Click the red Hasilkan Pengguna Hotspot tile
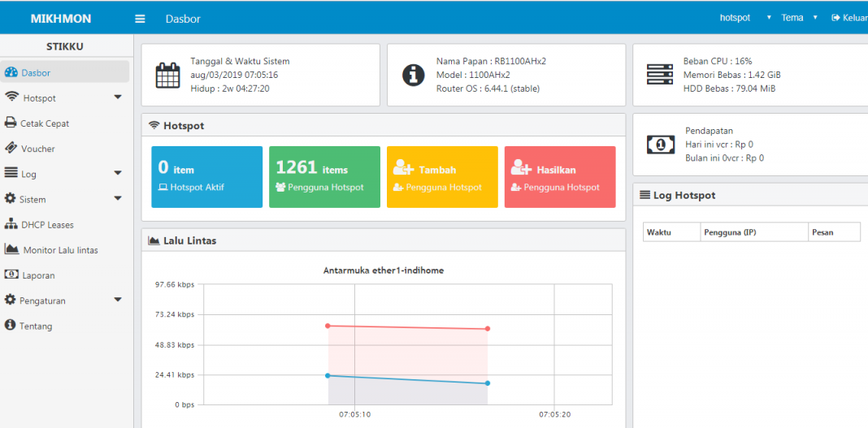Screen dimensions: 868x428 pyautogui.click(x=560, y=177)
